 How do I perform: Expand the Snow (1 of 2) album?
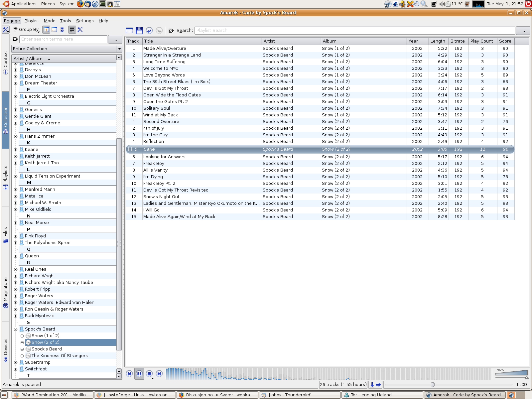point(22,336)
